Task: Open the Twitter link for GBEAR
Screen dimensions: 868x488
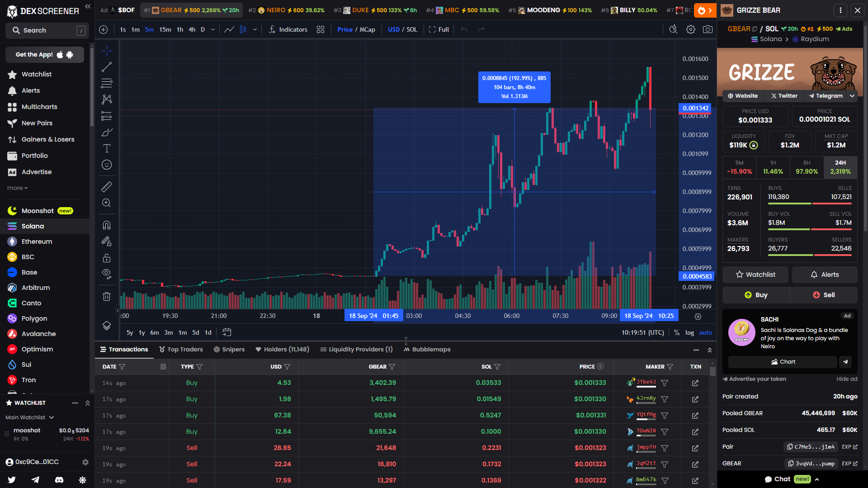Action: pos(784,96)
